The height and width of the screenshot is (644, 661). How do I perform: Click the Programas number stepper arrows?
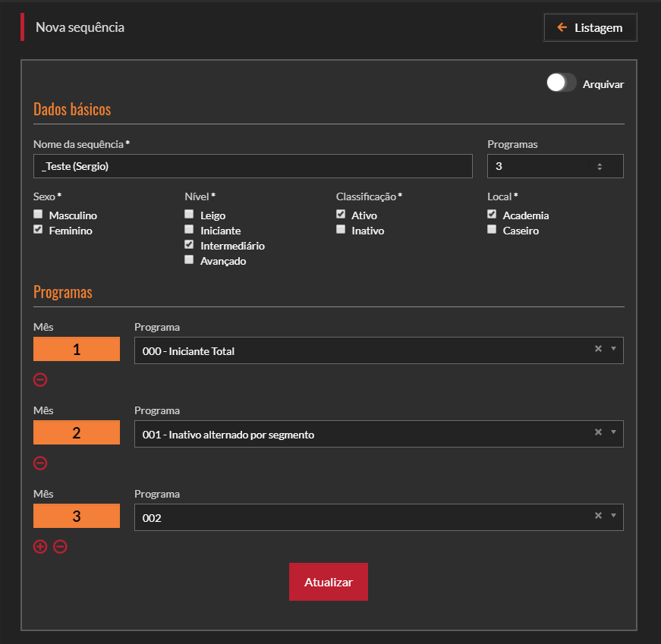(x=600, y=166)
